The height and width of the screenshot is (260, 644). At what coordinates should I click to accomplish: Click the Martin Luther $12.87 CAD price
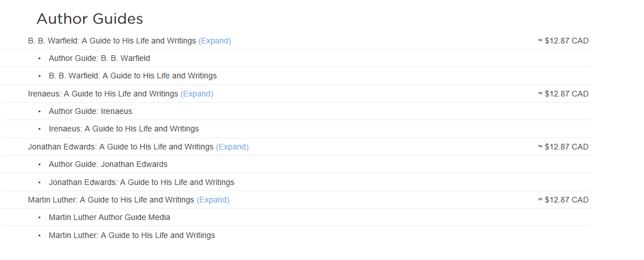click(x=563, y=200)
